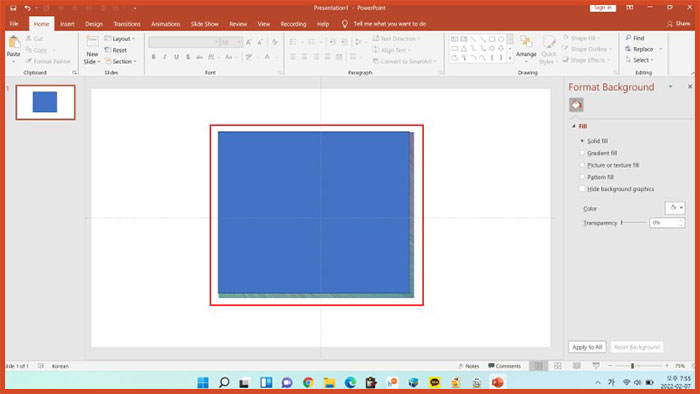
Task: Open the Replace dropdown arrow
Action: [x=661, y=49]
